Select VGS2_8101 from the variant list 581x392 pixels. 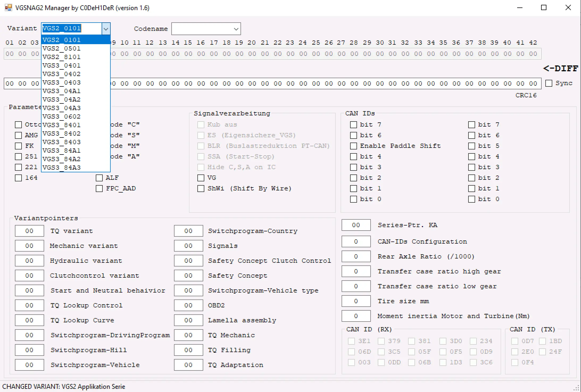(x=76, y=57)
